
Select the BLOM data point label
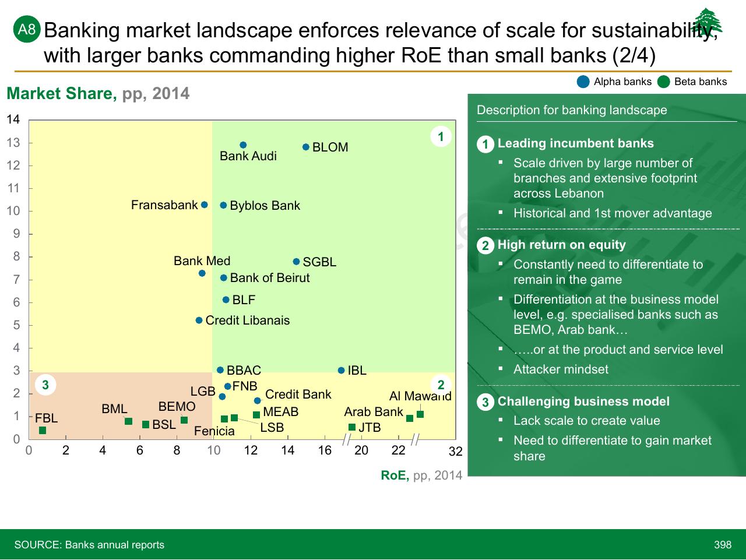coord(330,147)
